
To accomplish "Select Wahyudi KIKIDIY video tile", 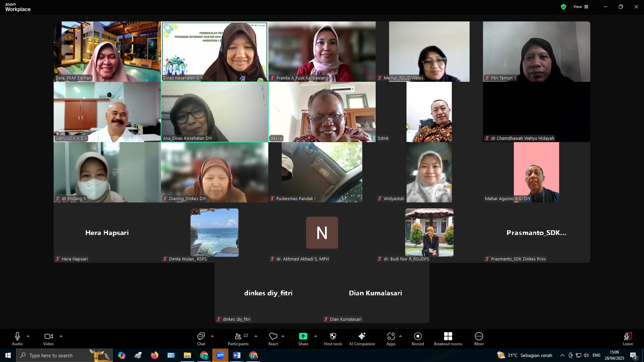I will point(107,112).
